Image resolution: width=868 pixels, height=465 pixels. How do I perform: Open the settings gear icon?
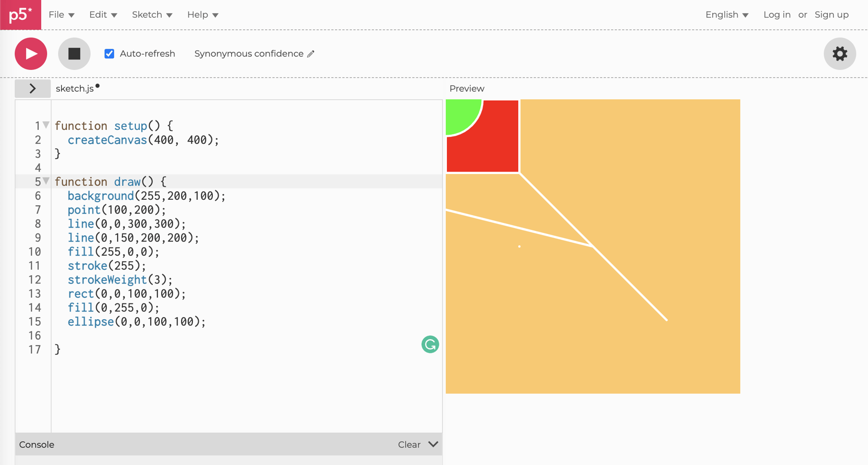(x=839, y=54)
